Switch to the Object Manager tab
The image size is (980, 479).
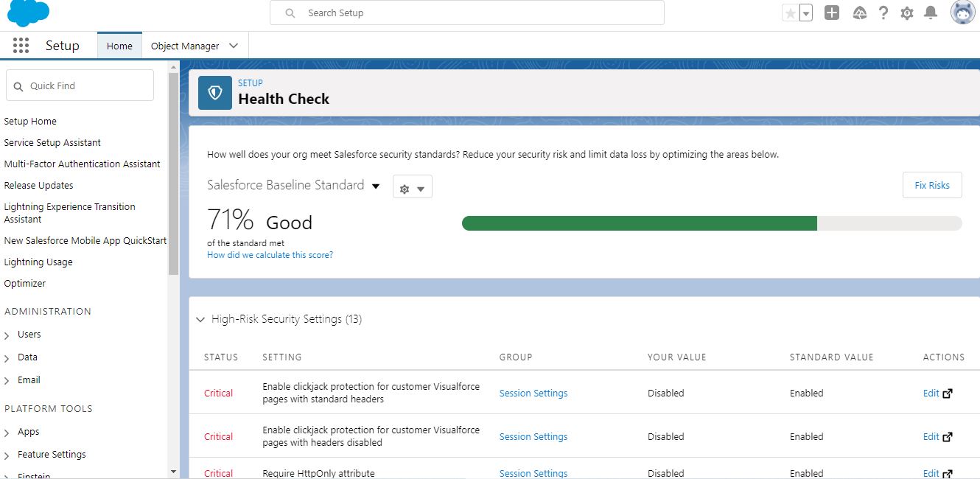(x=184, y=45)
